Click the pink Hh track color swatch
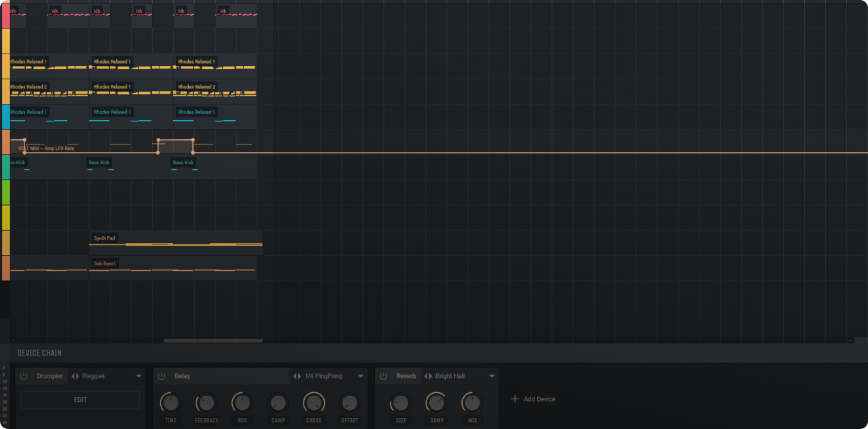Viewport: 868px width, 429px height. 5,16
